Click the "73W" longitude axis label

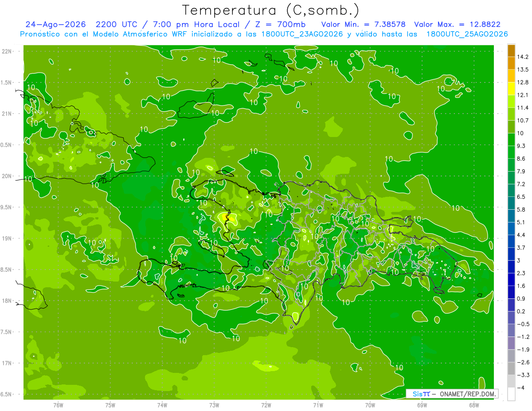(x=214, y=405)
